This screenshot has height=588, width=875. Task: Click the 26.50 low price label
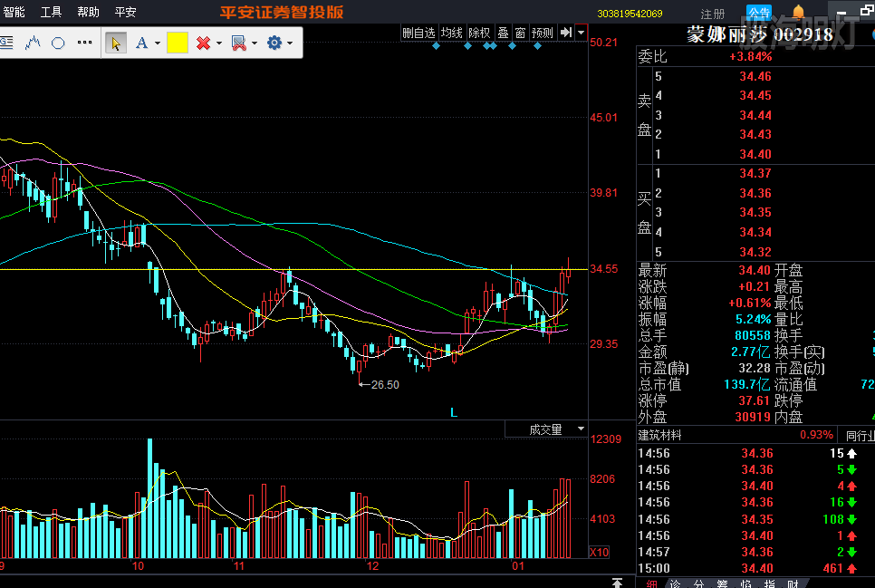(385, 385)
